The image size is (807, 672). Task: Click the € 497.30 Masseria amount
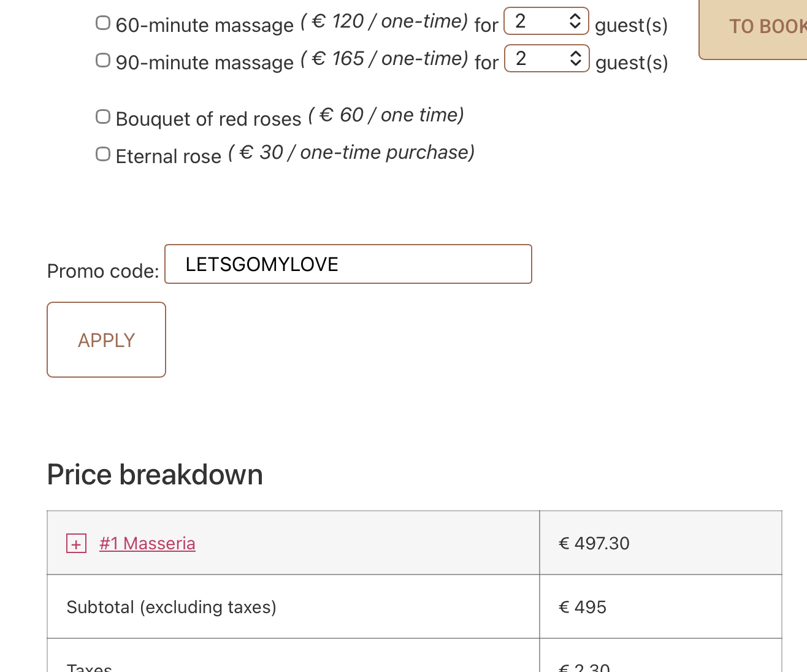click(594, 544)
